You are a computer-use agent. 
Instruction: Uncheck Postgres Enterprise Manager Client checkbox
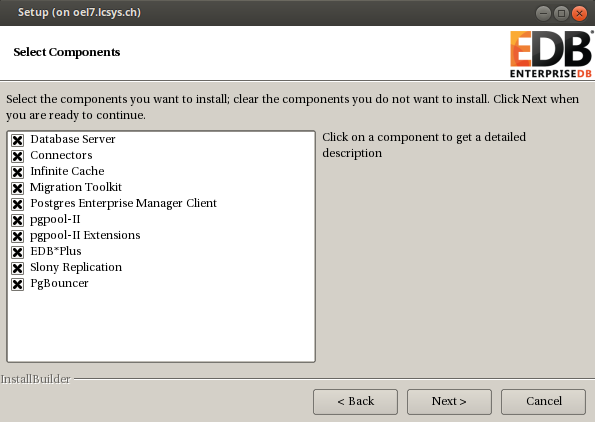click(x=17, y=204)
